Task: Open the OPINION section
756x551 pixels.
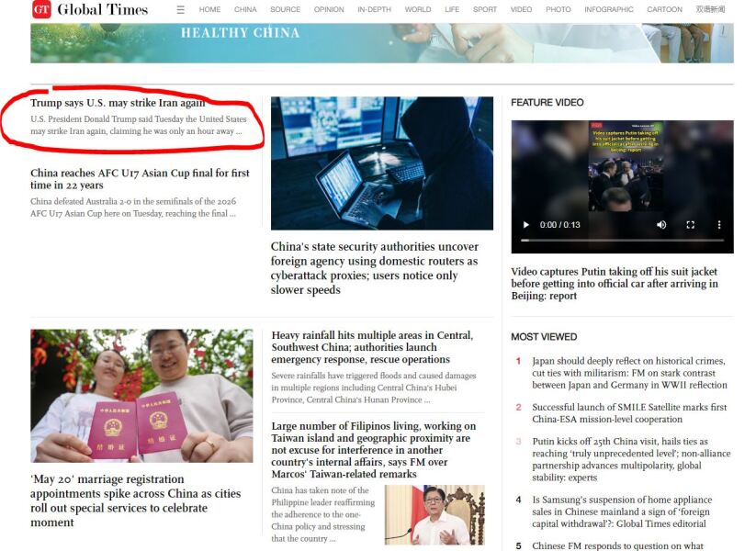Action: coord(329,9)
